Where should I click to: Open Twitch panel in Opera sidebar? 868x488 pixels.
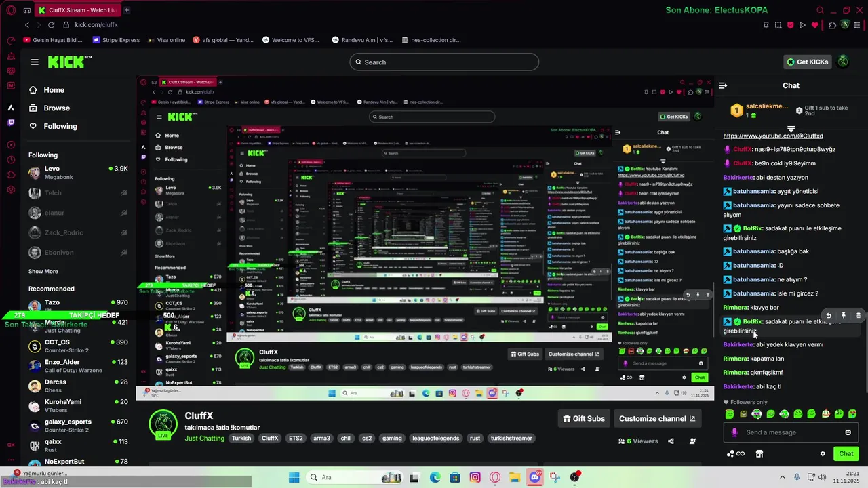pos(11,123)
